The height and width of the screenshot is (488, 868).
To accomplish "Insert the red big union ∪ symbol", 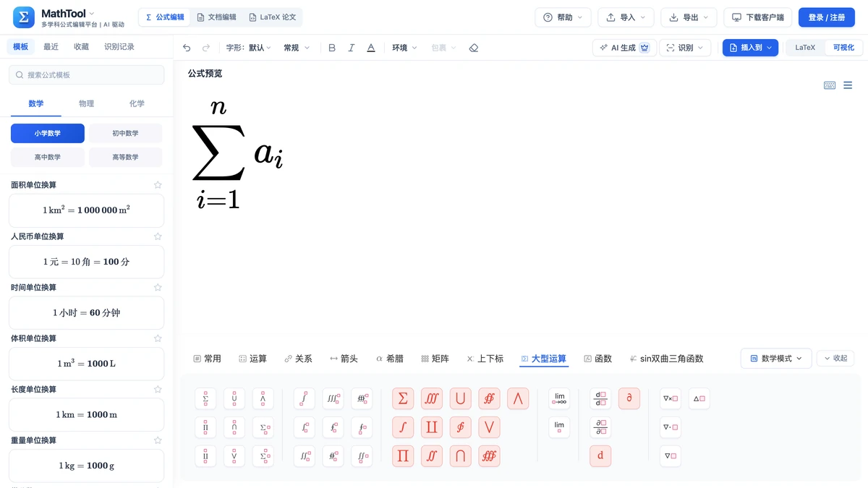I will coord(460,398).
